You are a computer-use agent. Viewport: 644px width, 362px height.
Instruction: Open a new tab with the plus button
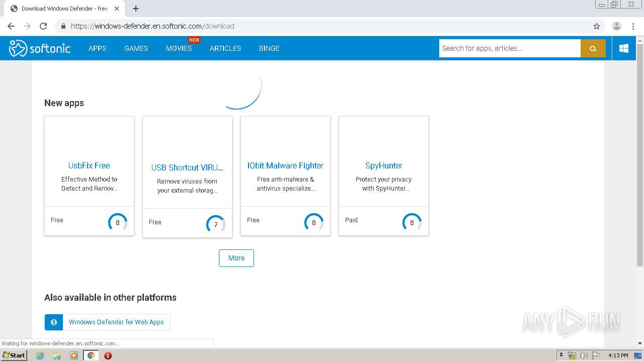[136, 9]
